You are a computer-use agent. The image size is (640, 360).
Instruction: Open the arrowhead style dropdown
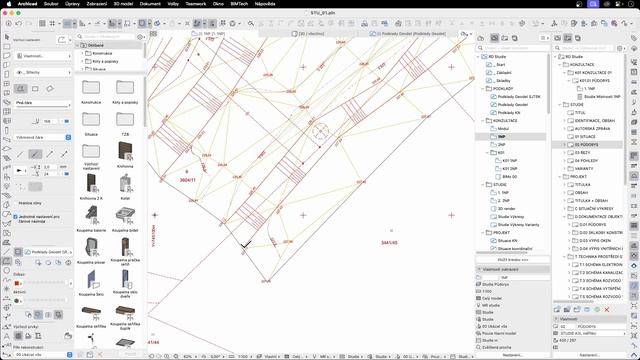pos(20,170)
